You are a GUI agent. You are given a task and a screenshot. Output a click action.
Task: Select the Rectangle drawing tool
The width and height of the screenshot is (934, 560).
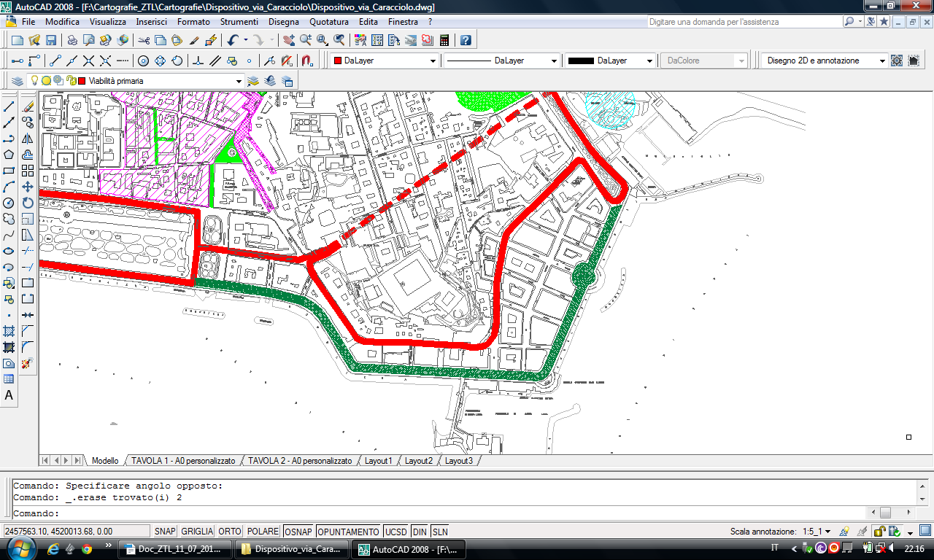click(9, 171)
